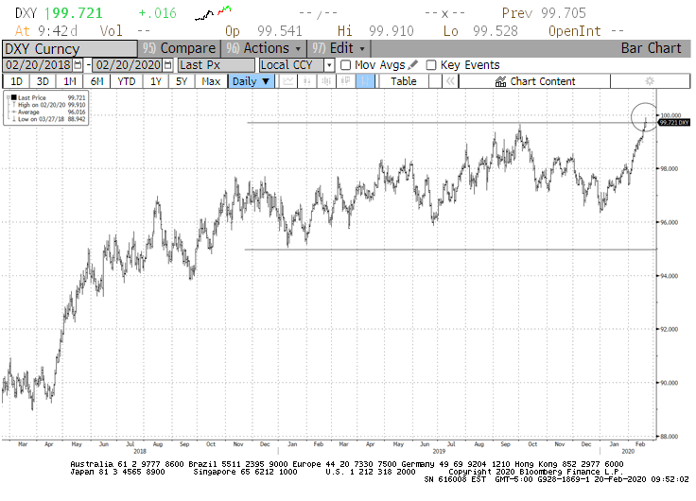Click the pencil icon beside Mov Avgs
The image size is (696, 501).
[x=413, y=65]
